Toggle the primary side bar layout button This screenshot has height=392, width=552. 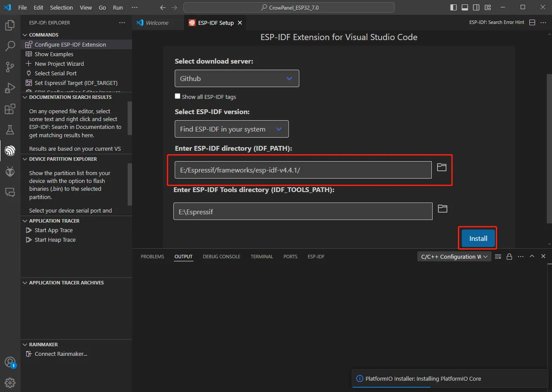click(x=454, y=7)
